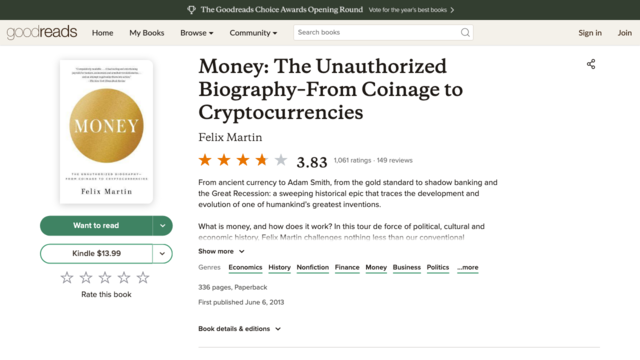Open the Want to read shelf dropdown
The height and width of the screenshot is (360, 640).
(162, 226)
